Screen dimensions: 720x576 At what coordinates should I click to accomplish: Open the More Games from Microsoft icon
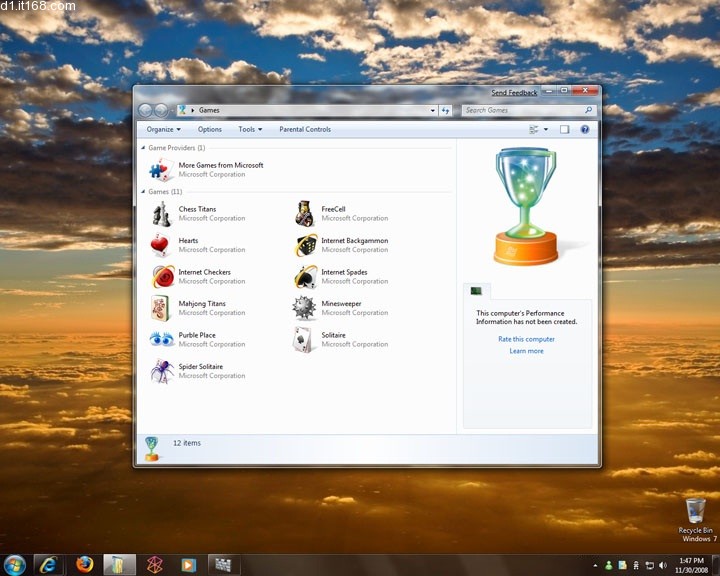pos(161,169)
